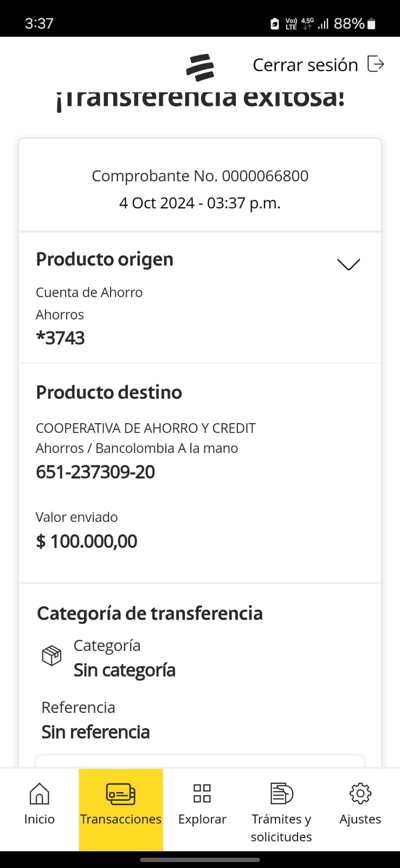
Task: Tap destination account number 651-237309-20
Action: pos(95,472)
